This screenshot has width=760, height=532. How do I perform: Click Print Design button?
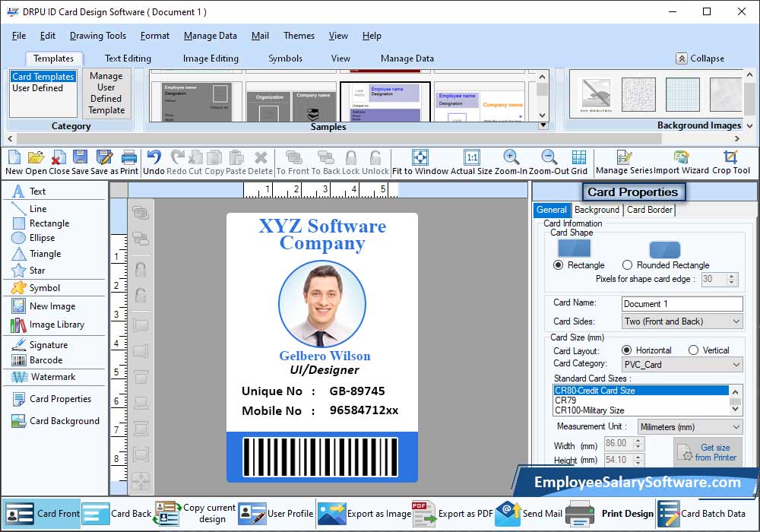[610, 514]
